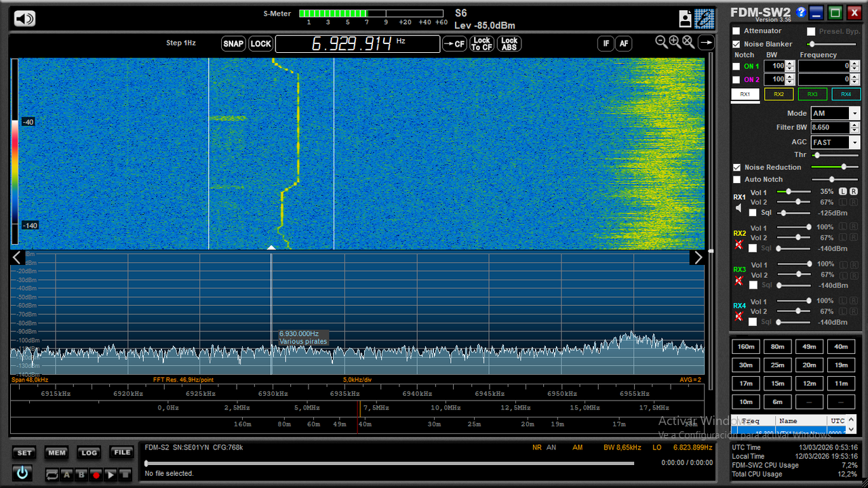Mute audio with the speaker icon
The height and width of the screenshot is (488, 868).
pyautogui.click(x=24, y=18)
